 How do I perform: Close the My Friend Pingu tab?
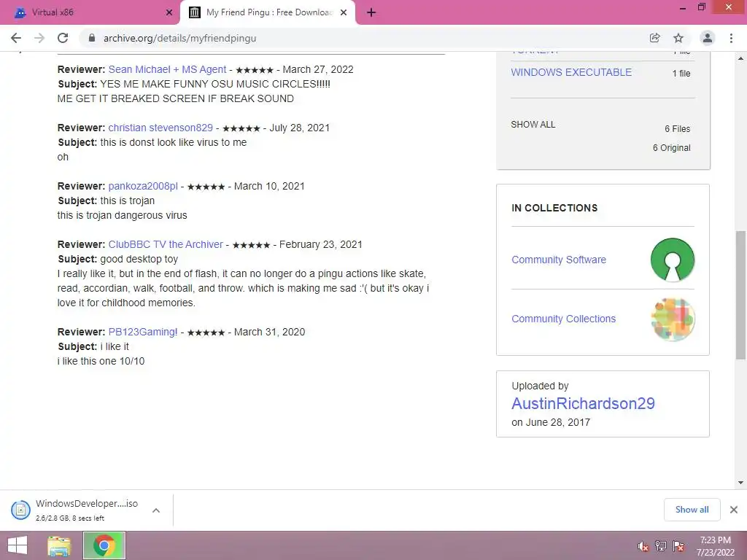(x=344, y=12)
